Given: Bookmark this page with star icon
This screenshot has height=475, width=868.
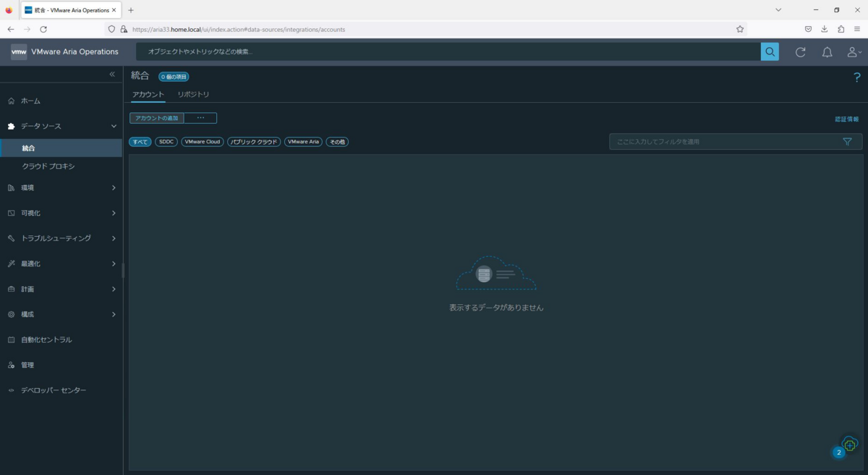Looking at the screenshot, I should [740, 29].
